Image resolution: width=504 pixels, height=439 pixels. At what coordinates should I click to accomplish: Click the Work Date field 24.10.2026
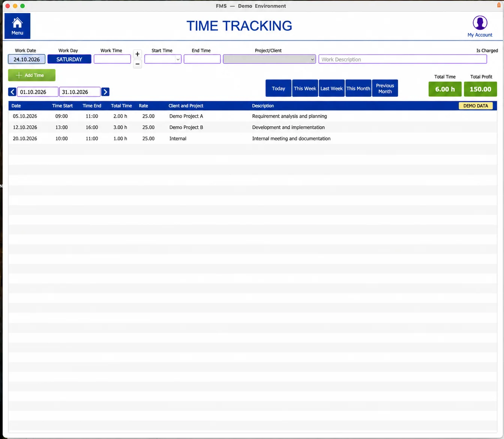point(27,59)
